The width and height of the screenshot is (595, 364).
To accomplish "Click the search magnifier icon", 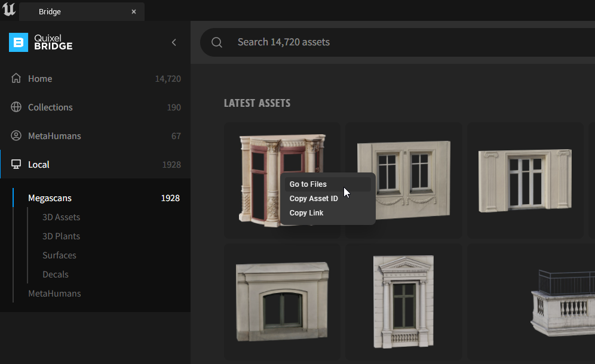I will click(217, 42).
